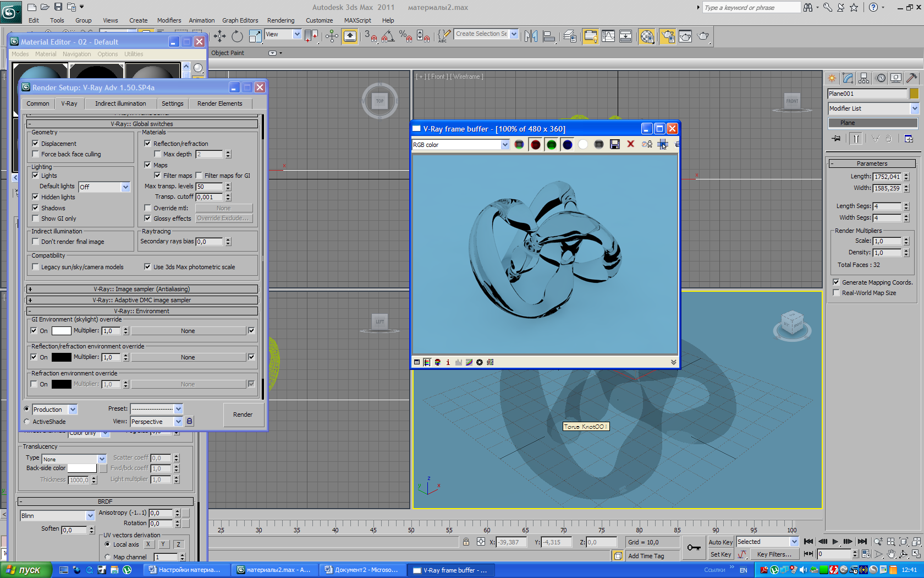Toggle Displacement checkbox

(35, 144)
